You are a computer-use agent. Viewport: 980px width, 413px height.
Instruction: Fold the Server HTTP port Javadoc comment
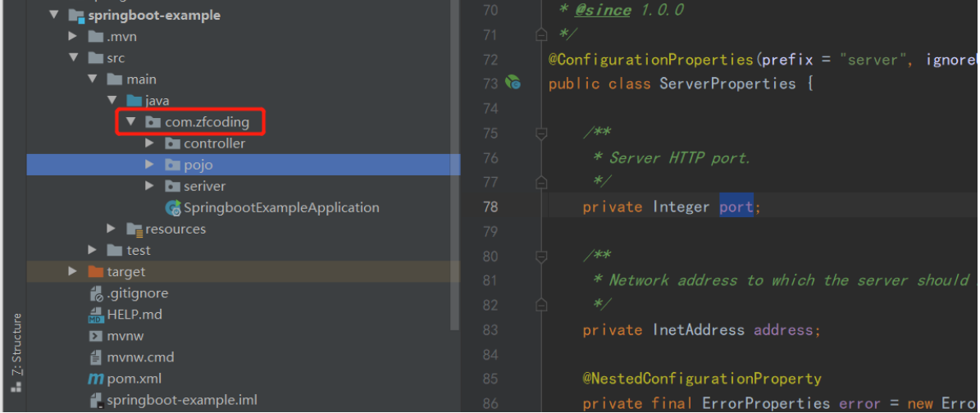[x=540, y=133]
